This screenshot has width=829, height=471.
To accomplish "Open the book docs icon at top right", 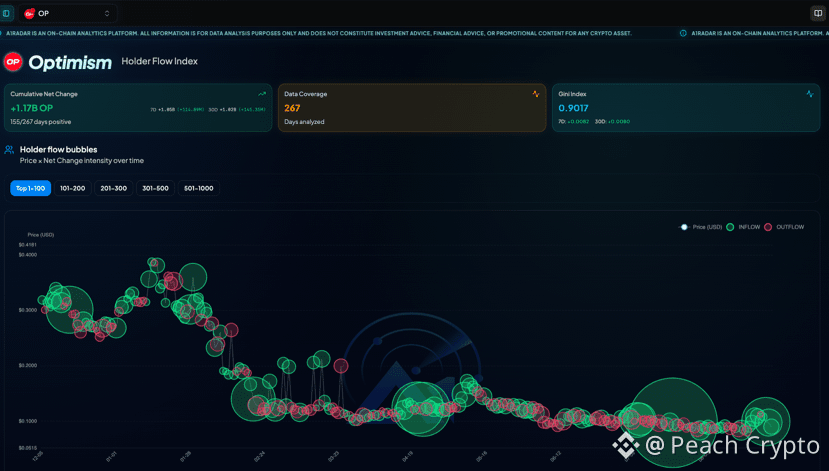I will click(818, 13).
